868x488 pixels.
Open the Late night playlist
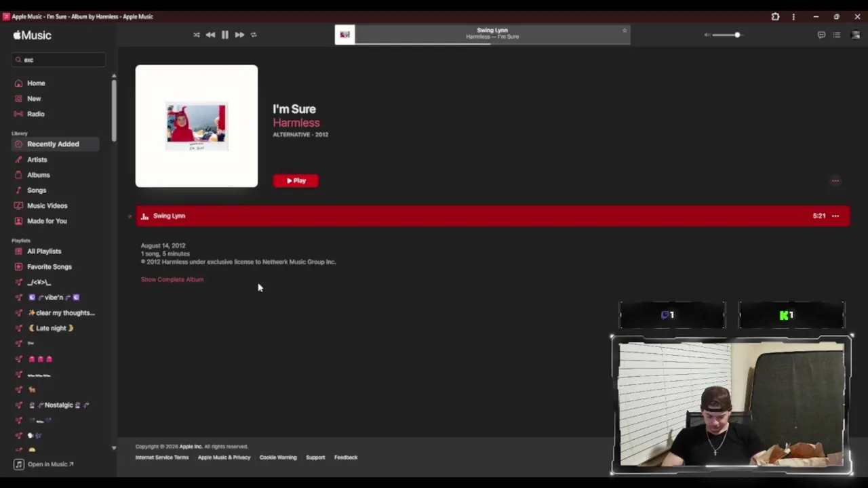(x=51, y=328)
